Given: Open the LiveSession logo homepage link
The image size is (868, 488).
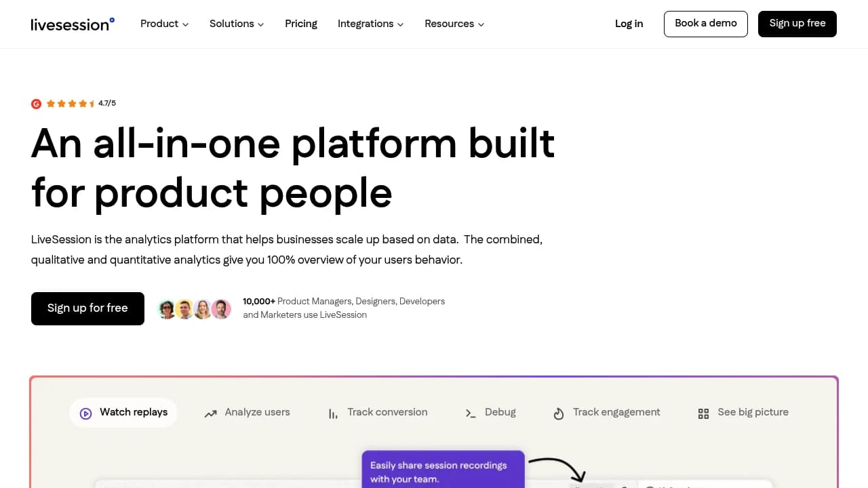Looking at the screenshot, I should point(73,24).
